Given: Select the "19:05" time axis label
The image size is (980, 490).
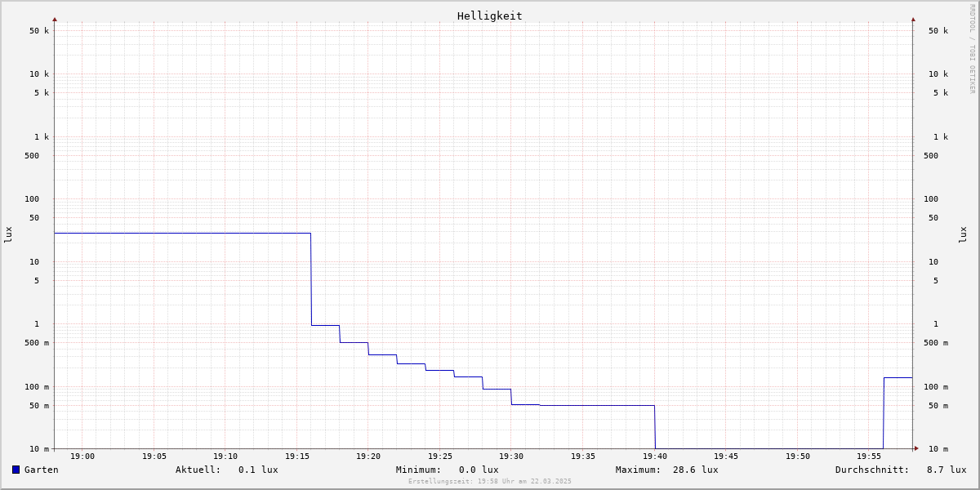Looking at the screenshot, I should click(x=154, y=457).
